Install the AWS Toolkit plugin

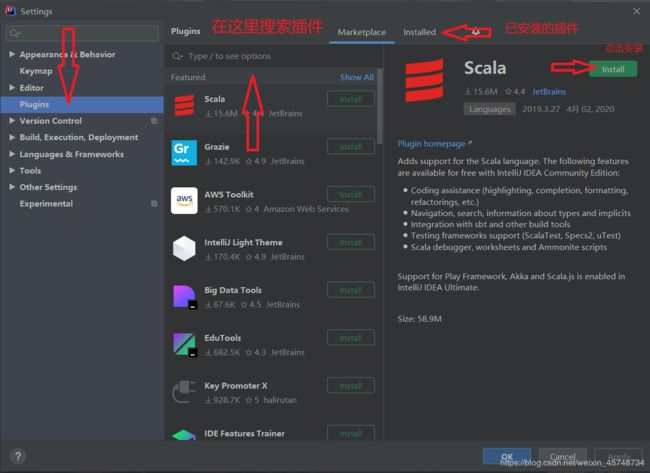click(351, 194)
